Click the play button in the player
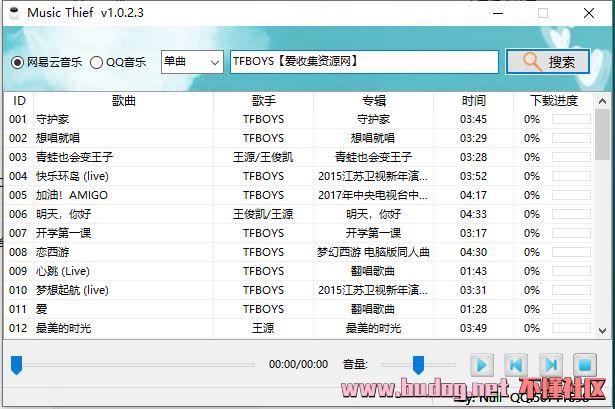 [482, 365]
